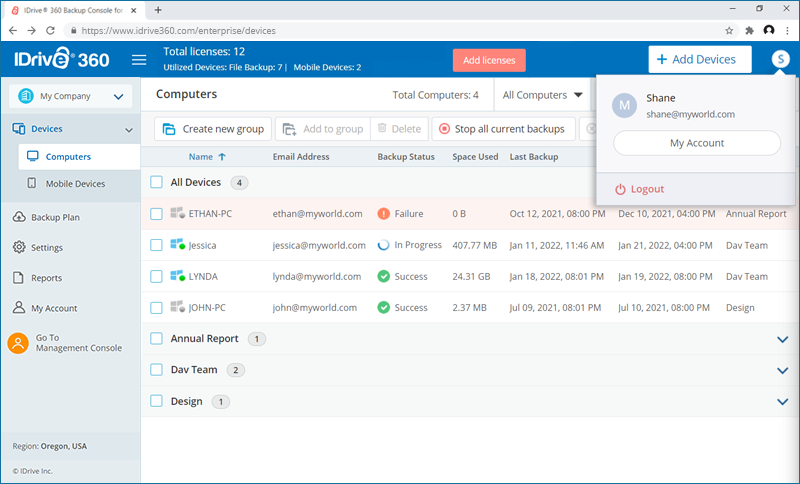Click Stop all current backups
This screenshot has height=484, width=800.
(504, 129)
